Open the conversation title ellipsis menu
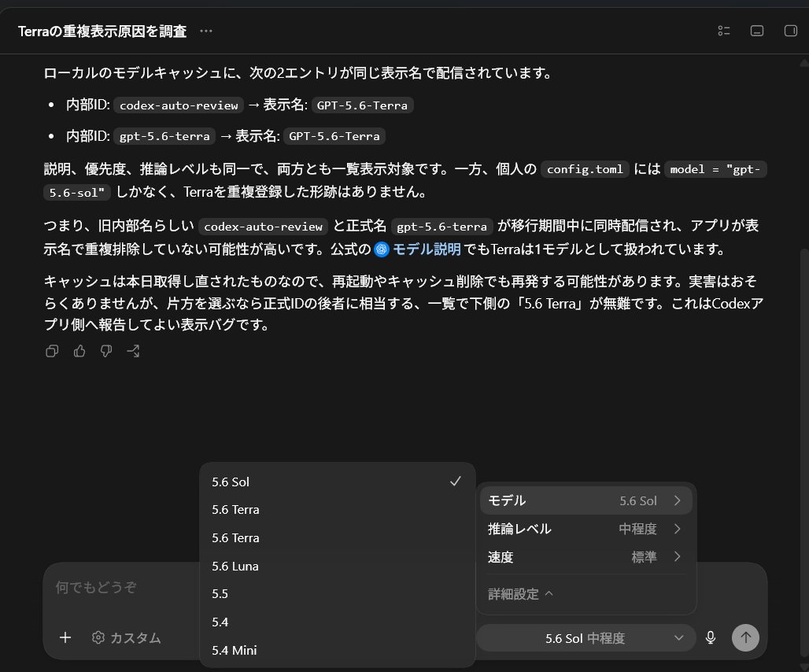Image resolution: width=809 pixels, height=672 pixels. coord(206,31)
